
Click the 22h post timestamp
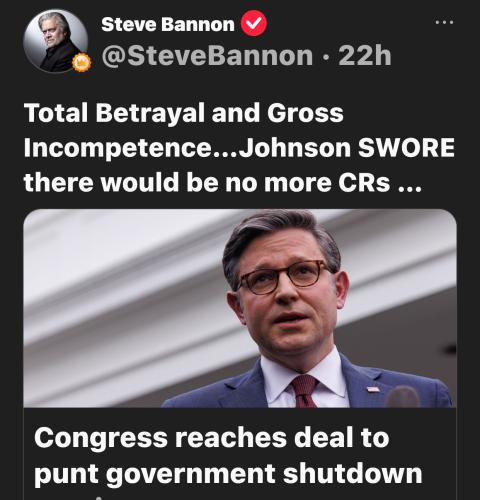(365, 56)
